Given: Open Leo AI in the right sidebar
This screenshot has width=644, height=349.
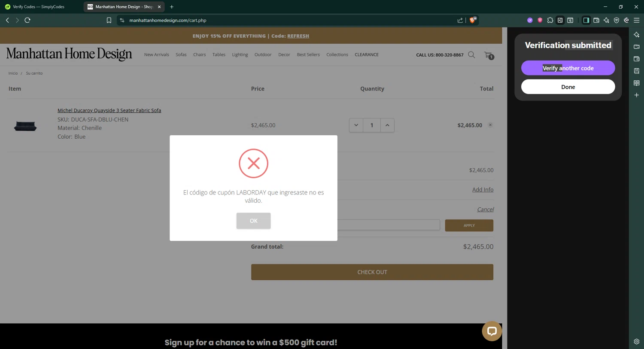Looking at the screenshot, I should (636, 35).
